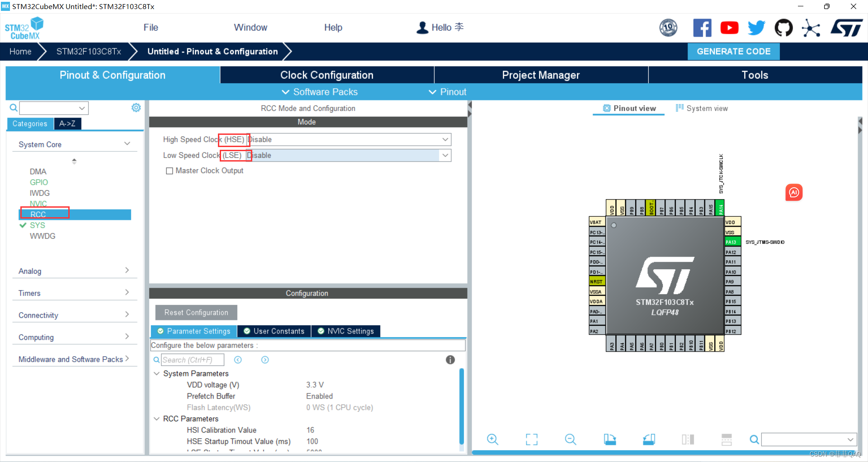Open the Help menu
Viewport: 868px width, 462px height.
[x=333, y=28]
